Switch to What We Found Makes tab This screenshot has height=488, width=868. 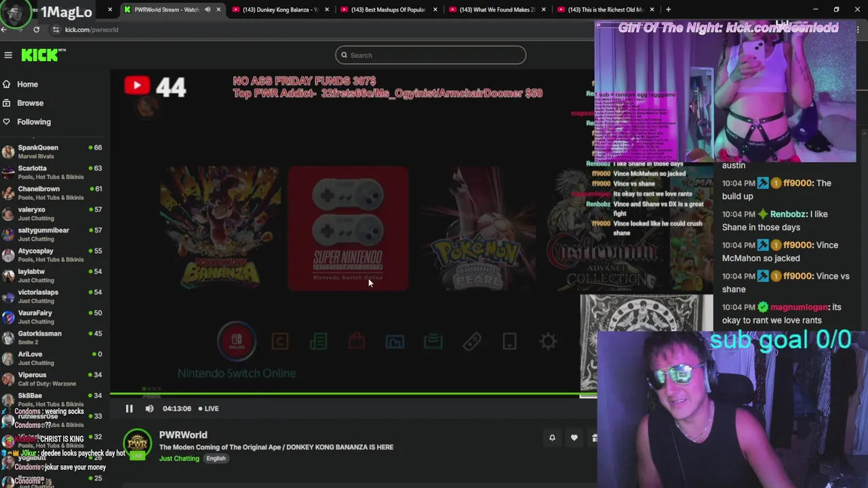pyautogui.click(x=496, y=9)
